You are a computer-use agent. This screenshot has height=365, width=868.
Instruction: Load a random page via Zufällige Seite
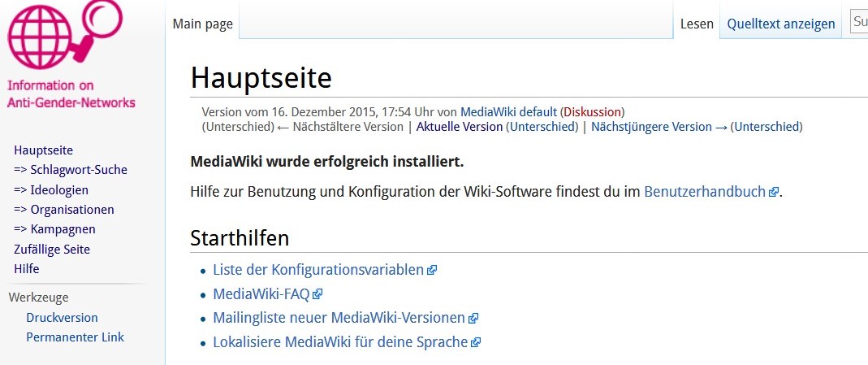[x=52, y=249]
